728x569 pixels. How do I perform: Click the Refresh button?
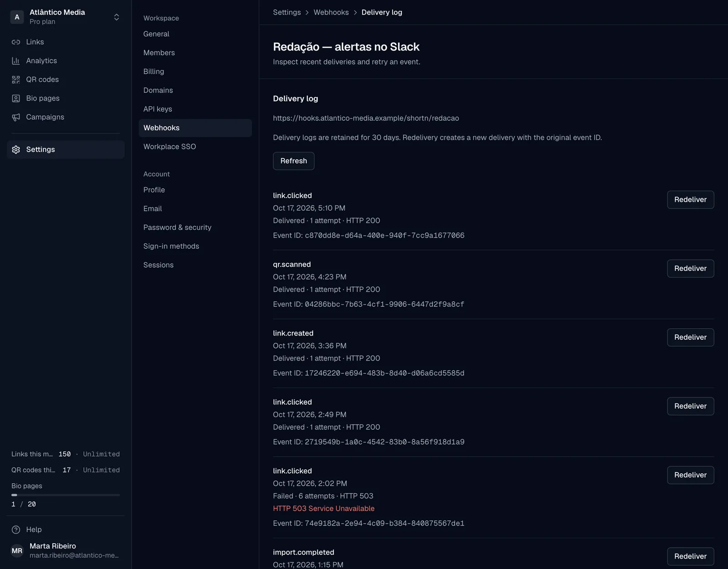(x=293, y=161)
